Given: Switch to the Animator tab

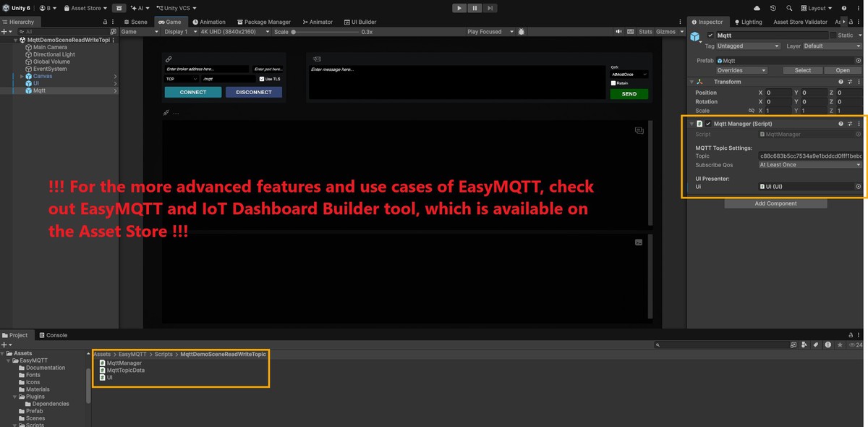Looking at the screenshot, I should (318, 22).
